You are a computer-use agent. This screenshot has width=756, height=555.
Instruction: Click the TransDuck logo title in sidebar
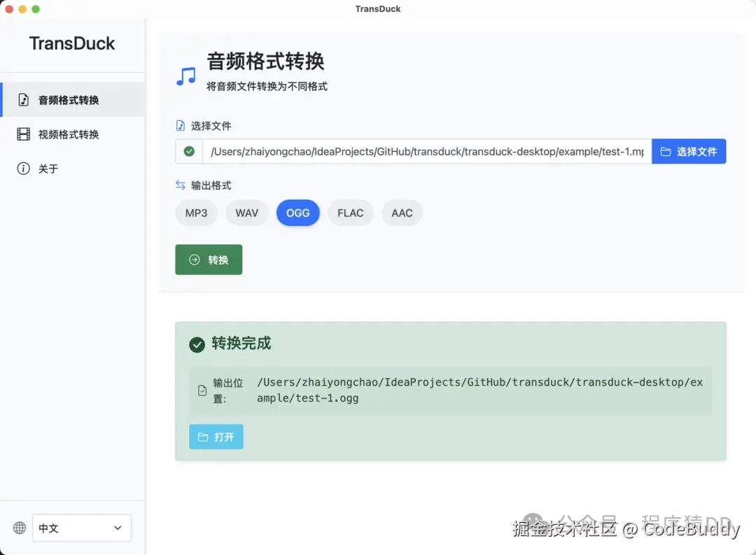(x=72, y=43)
